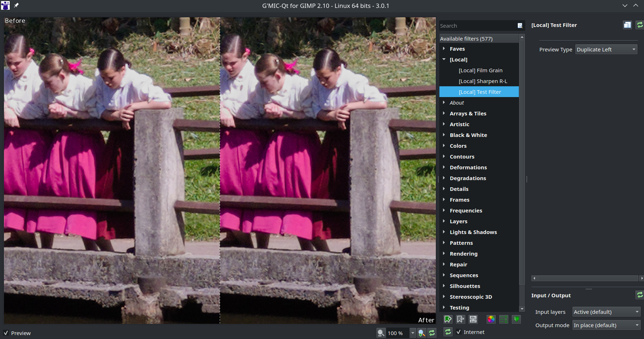
Task: Click the green checklist selection mode icon
Action: tap(504, 319)
